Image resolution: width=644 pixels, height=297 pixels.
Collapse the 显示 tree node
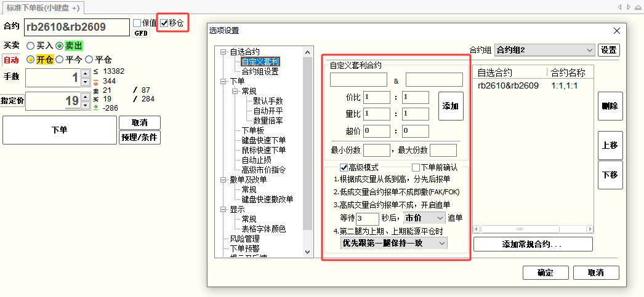coord(223,209)
